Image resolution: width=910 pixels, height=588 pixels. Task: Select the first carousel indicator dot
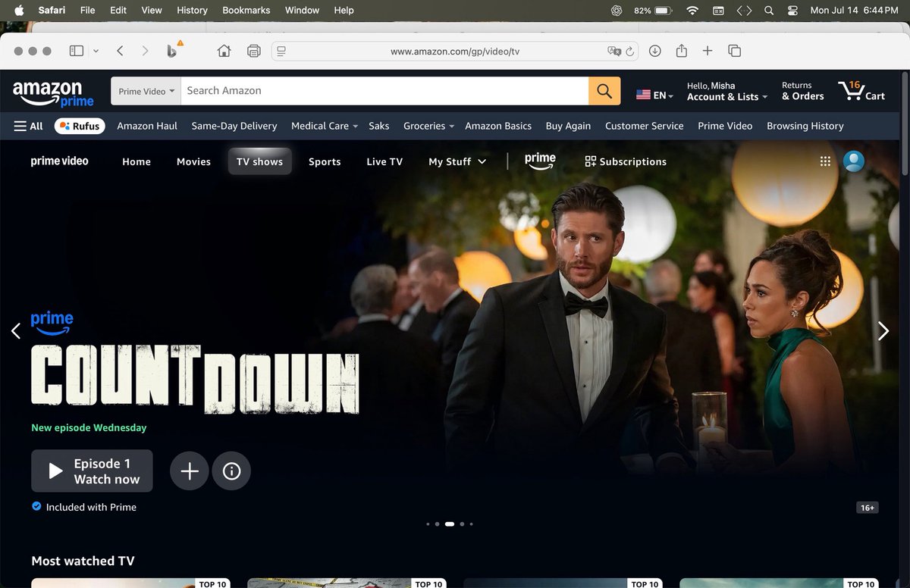pos(428,524)
